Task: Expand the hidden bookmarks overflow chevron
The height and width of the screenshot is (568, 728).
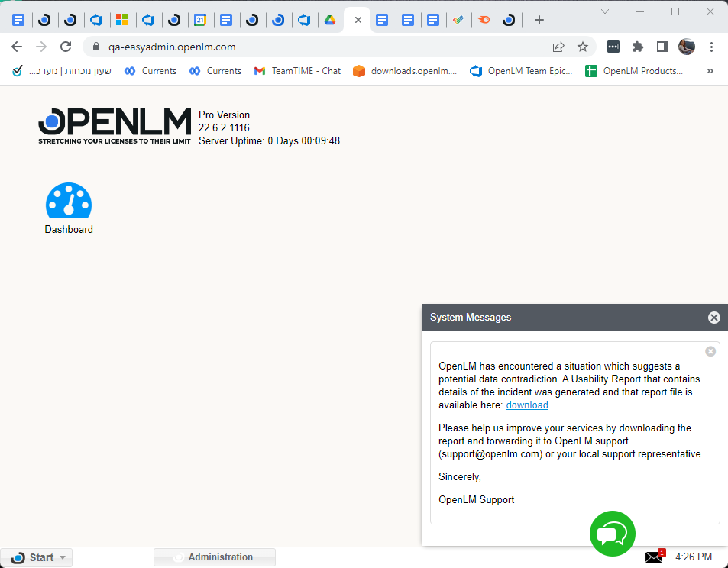Action: [x=710, y=71]
